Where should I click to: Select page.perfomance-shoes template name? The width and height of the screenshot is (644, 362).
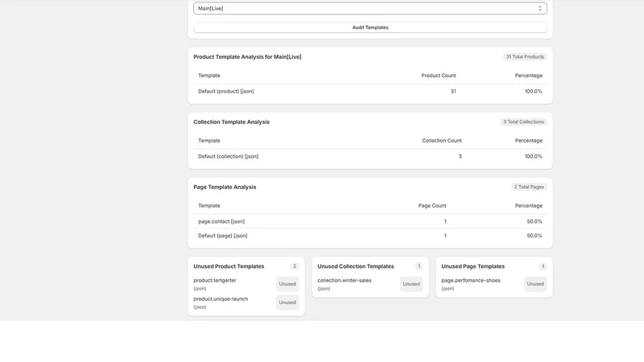point(471,280)
